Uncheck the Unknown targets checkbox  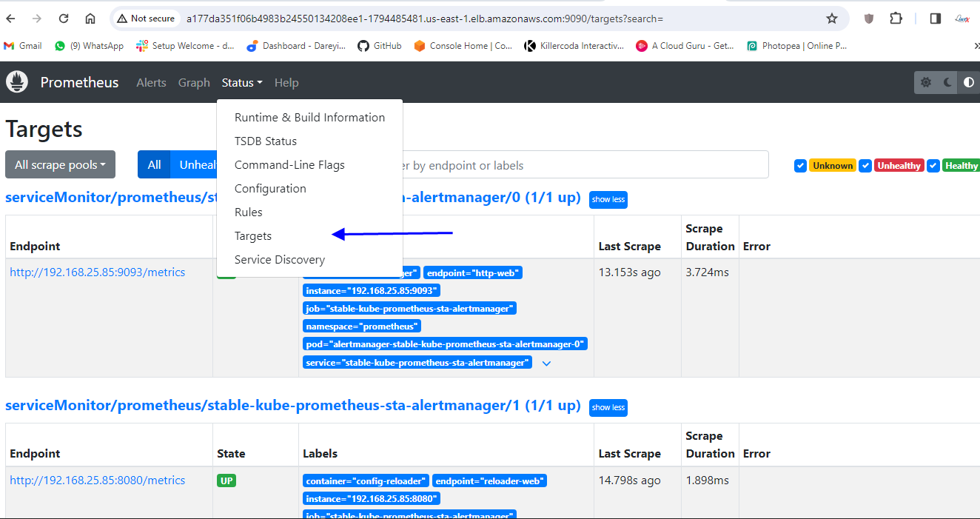800,166
